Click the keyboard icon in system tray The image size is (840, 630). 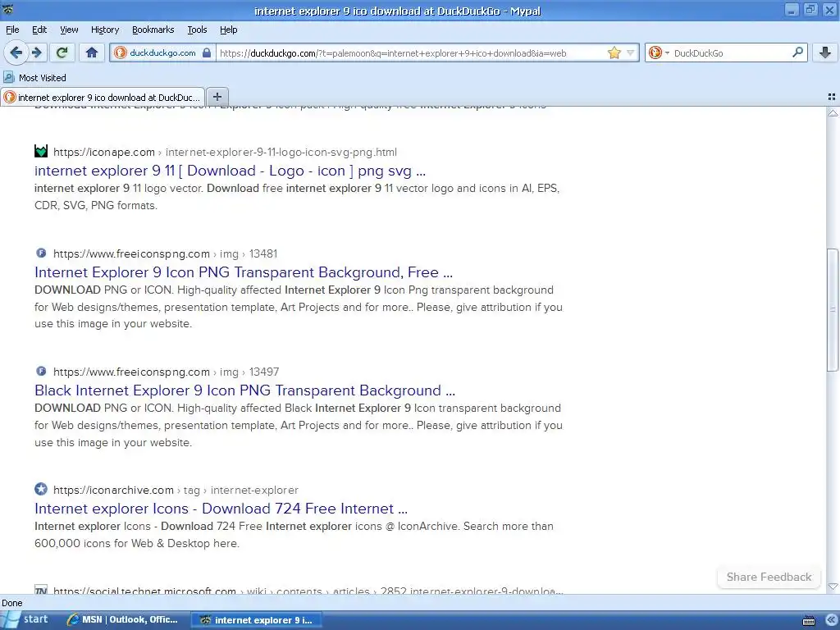(809, 621)
